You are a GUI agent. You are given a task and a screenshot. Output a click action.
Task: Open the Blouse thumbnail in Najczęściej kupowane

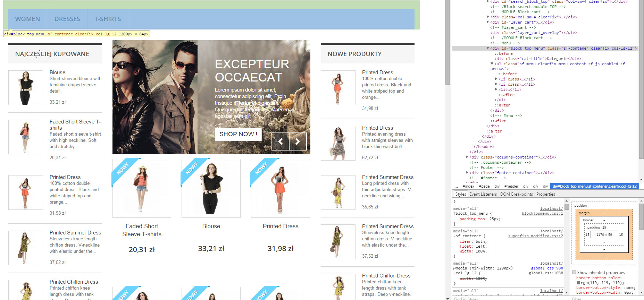click(26, 88)
